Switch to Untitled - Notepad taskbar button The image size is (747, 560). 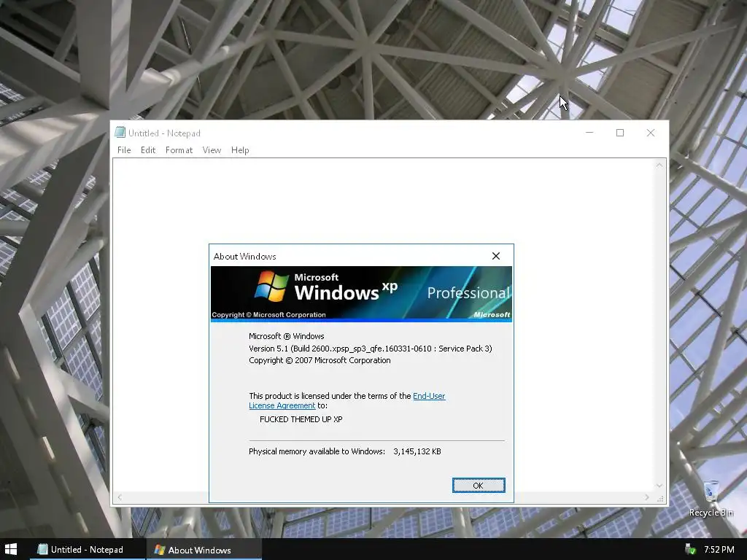(88, 550)
